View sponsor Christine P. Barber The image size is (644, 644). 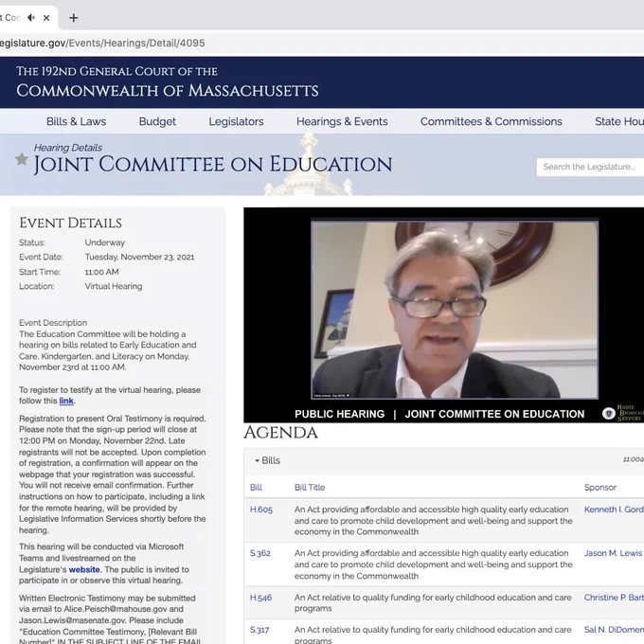tap(614, 598)
